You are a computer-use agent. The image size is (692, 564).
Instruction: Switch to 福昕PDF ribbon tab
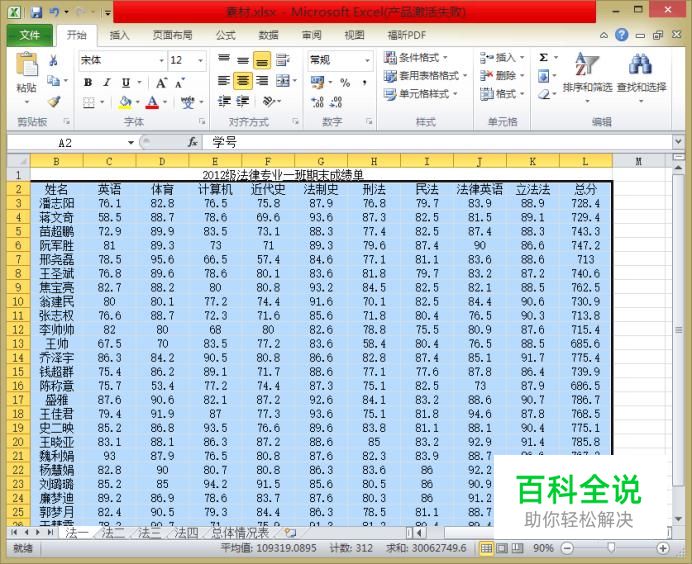click(x=406, y=35)
